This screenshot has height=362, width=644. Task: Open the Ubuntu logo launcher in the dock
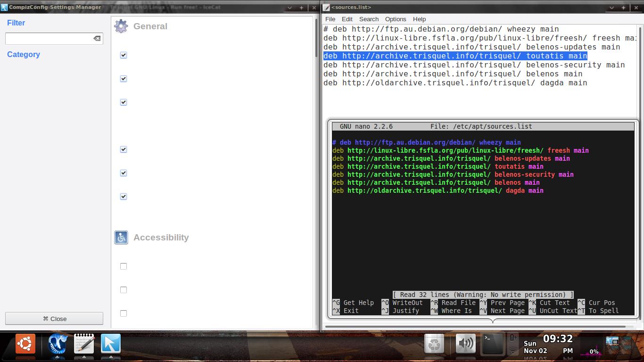coord(25,344)
